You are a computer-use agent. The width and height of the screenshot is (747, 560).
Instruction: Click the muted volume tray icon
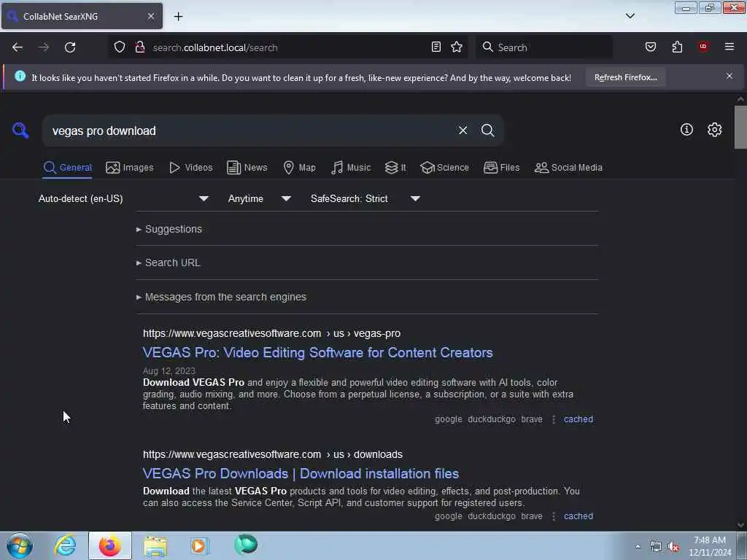(x=673, y=547)
